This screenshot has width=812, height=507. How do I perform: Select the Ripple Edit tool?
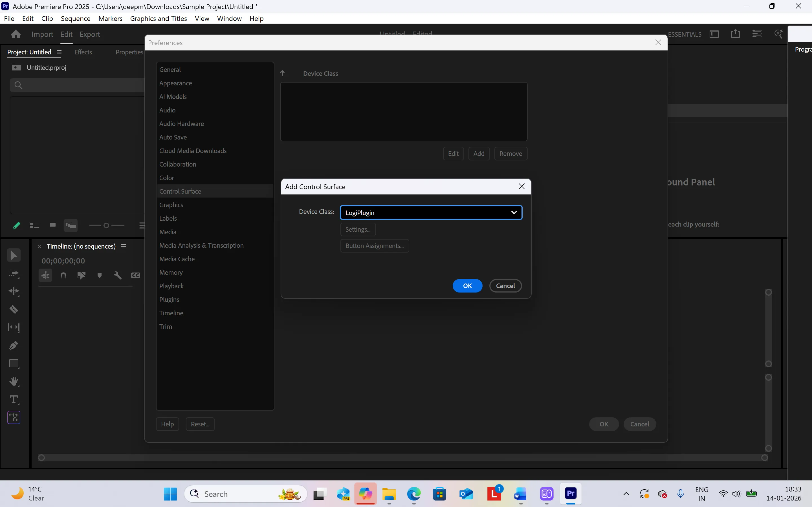coord(14,291)
